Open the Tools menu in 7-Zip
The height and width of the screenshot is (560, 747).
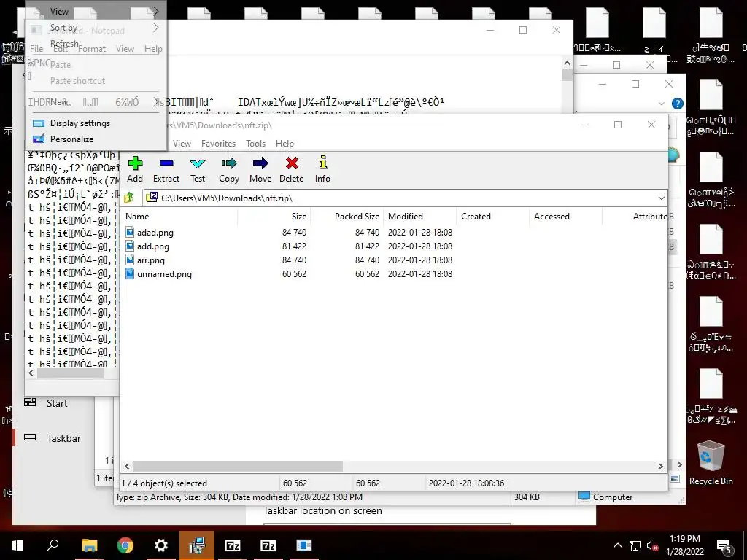[x=255, y=144]
